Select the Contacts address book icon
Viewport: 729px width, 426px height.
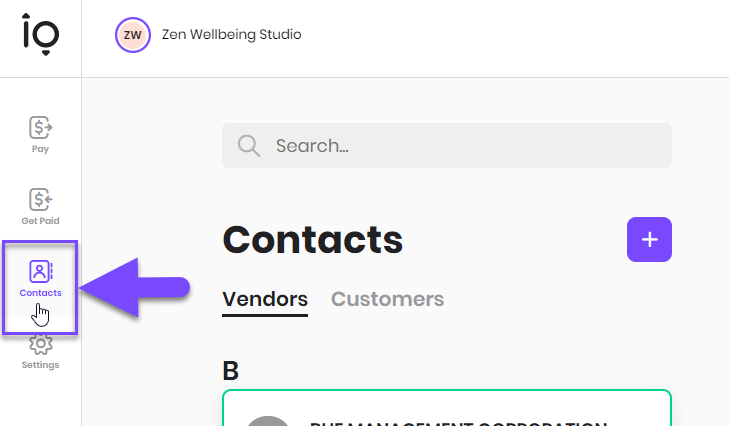[x=40, y=271]
